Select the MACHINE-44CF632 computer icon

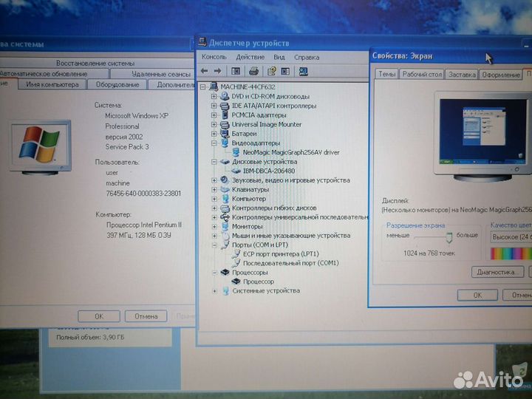pos(214,86)
